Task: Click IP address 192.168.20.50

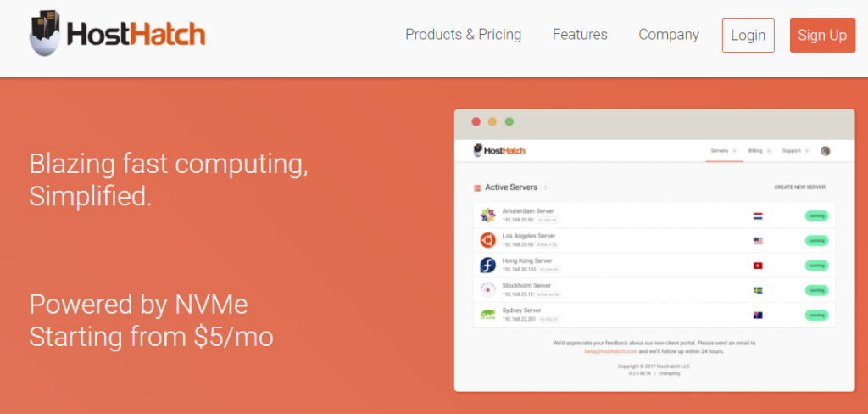Action: coord(518,220)
